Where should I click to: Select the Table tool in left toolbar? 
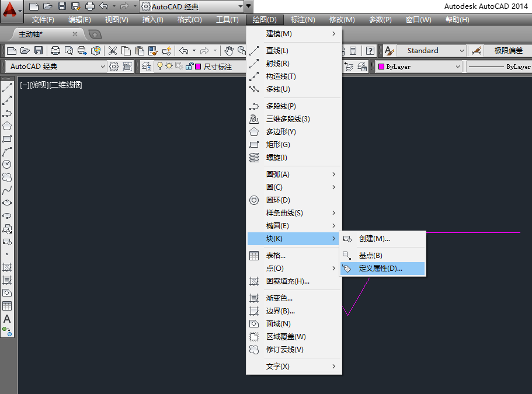click(7, 306)
